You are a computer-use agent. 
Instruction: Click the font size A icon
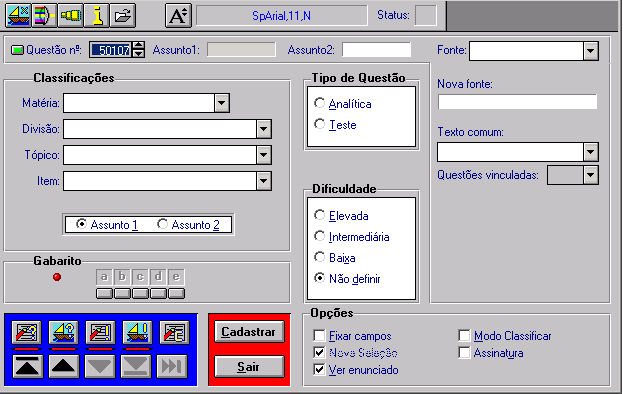[178, 15]
